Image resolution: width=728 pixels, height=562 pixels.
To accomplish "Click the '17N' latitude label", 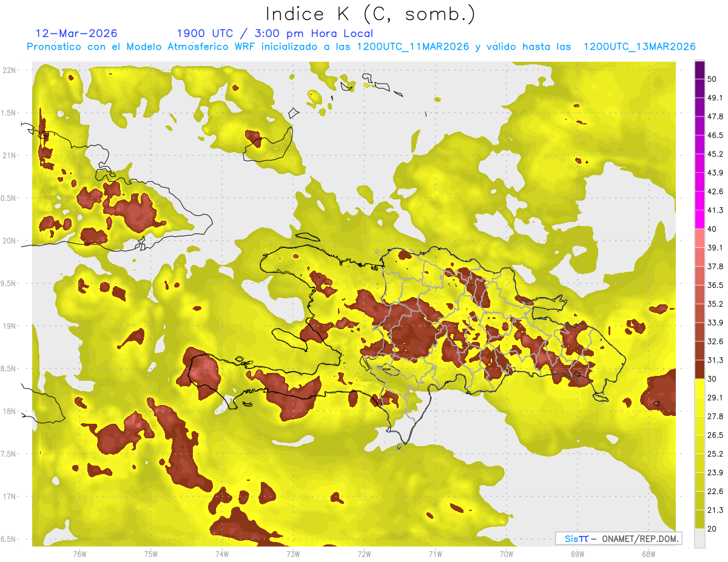I will 9,497.
